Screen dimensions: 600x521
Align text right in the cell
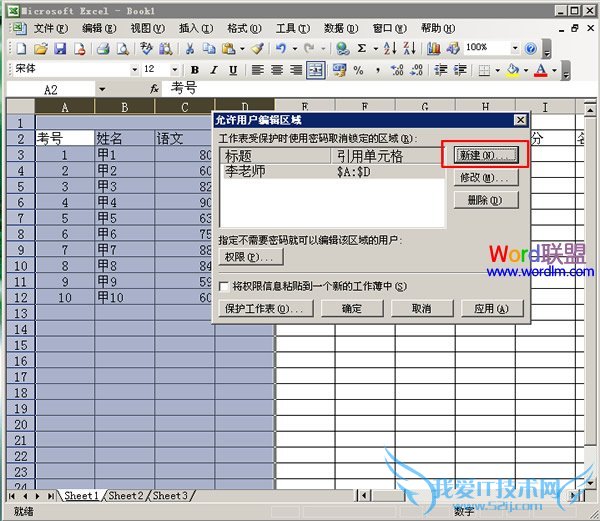[x=296, y=70]
